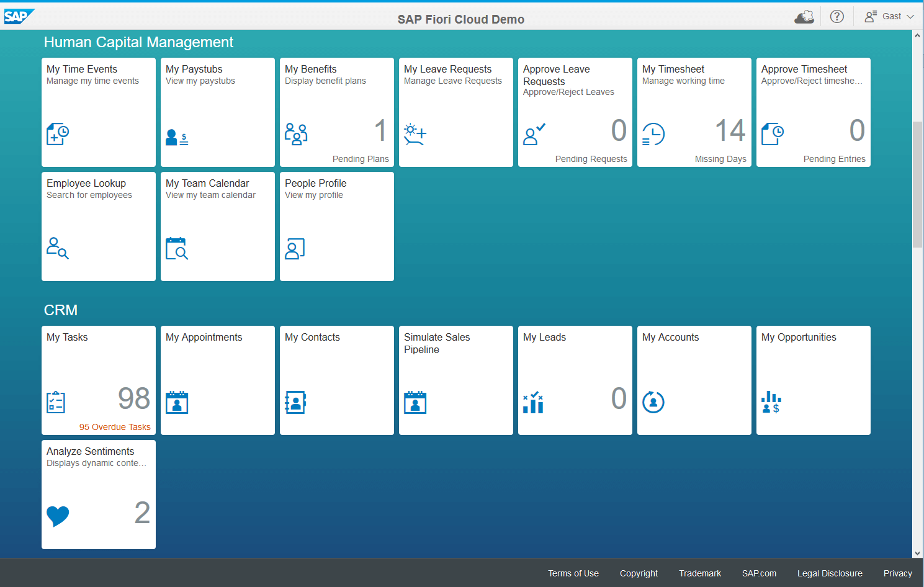924x587 pixels.
Task: Open the My Appointments tile title
Action: pos(204,337)
